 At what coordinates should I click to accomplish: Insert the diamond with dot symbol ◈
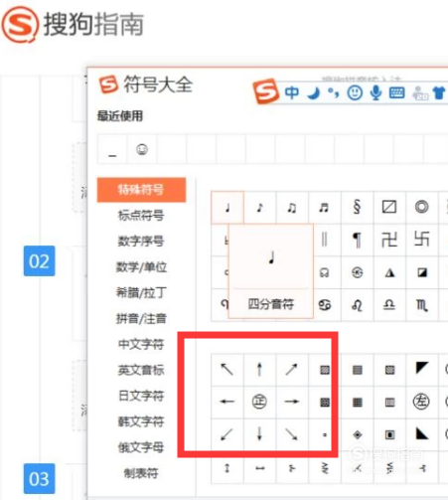point(358,434)
